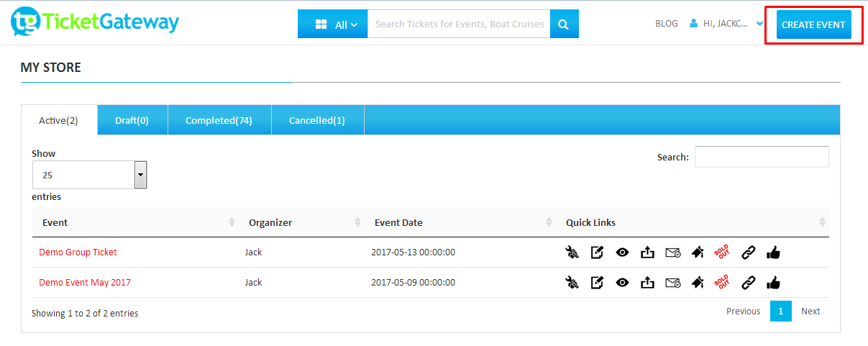868x346 pixels.
Task: Toggle Sold Out for Demo Group Ticket
Action: pyautogui.click(x=722, y=252)
